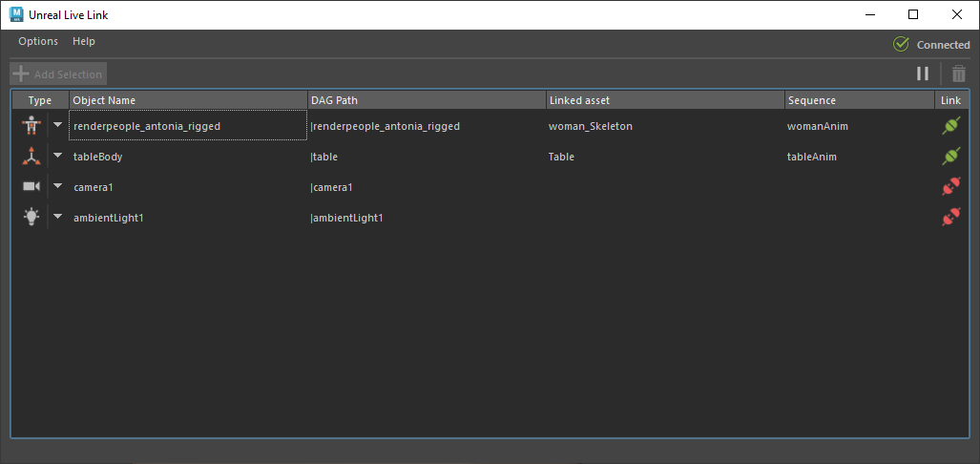Image resolution: width=980 pixels, height=464 pixels.
Task: Click the character type icon for renderpeople_antonia_rigged
Action: pyautogui.click(x=30, y=126)
